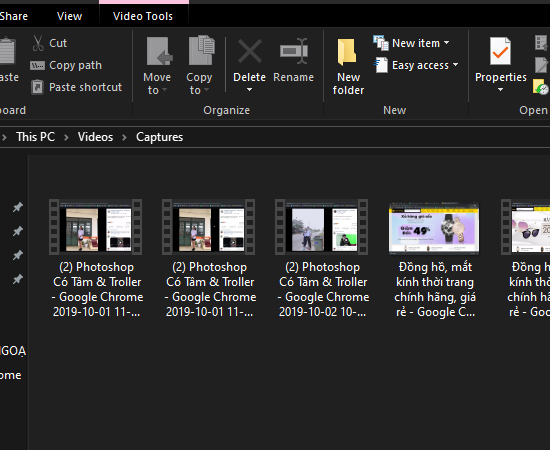The height and width of the screenshot is (450, 550).
Task: Expand the Delete options arrow
Action: (x=249, y=90)
